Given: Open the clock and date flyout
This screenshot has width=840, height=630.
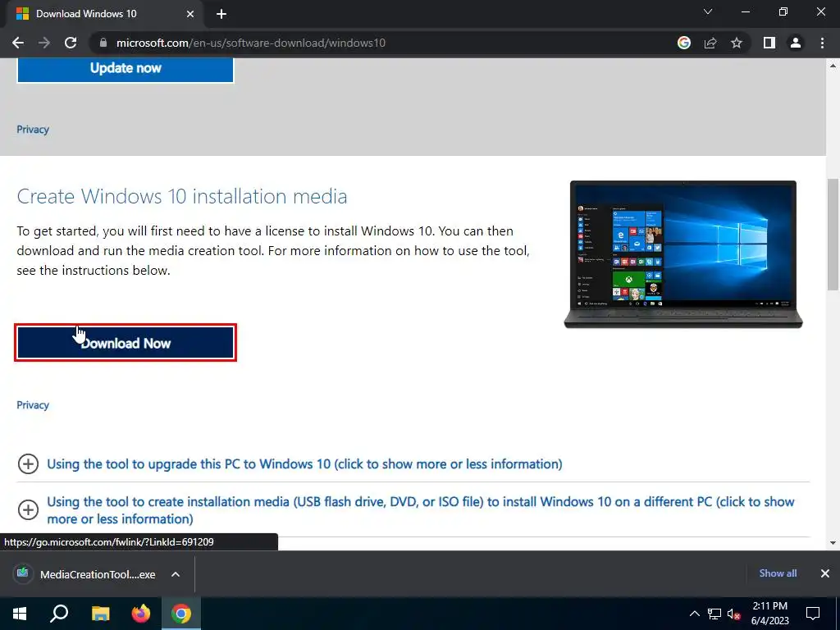Looking at the screenshot, I should pyautogui.click(x=769, y=614).
